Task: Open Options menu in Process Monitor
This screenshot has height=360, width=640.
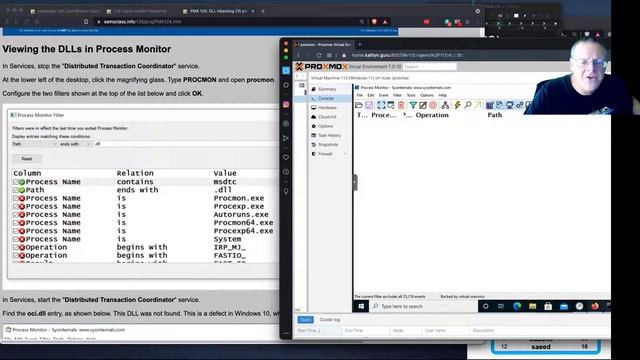Action: [427, 95]
